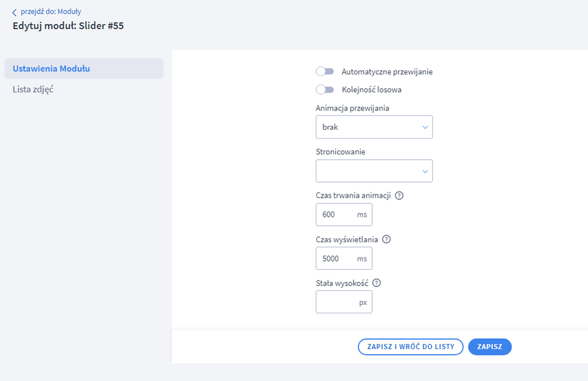Image resolution: width=588 pixels, height=381 pixels.
Task: Click help icon beside Czas wyświetlania
Action: pyautogui.click(x=386, y=240)
